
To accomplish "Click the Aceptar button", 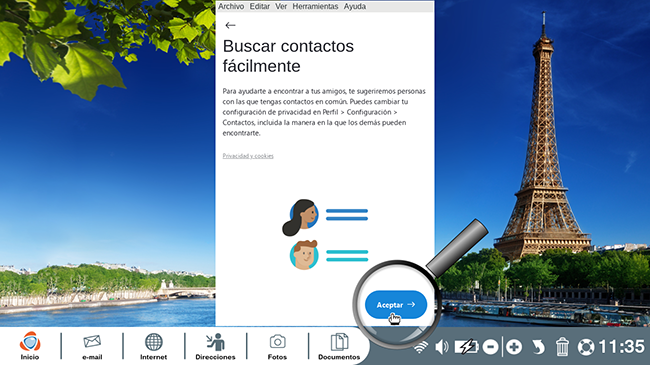I will point(396,304).
